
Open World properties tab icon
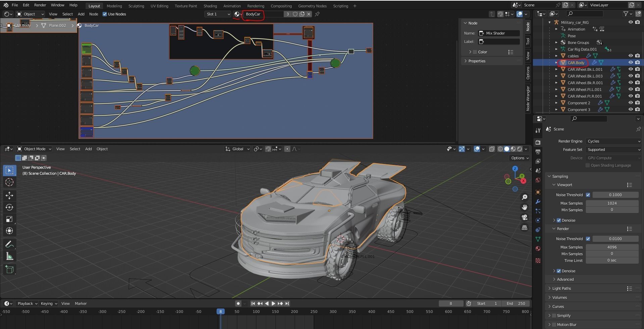[538, 180]
